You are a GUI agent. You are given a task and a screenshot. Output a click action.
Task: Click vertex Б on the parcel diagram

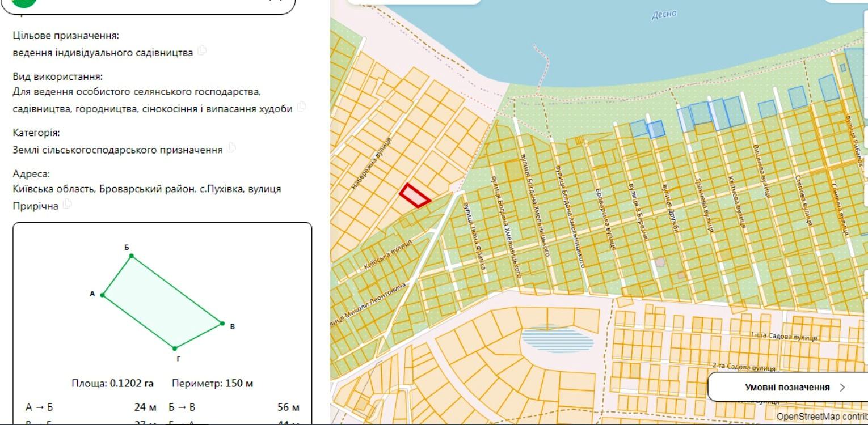(132, 256)
